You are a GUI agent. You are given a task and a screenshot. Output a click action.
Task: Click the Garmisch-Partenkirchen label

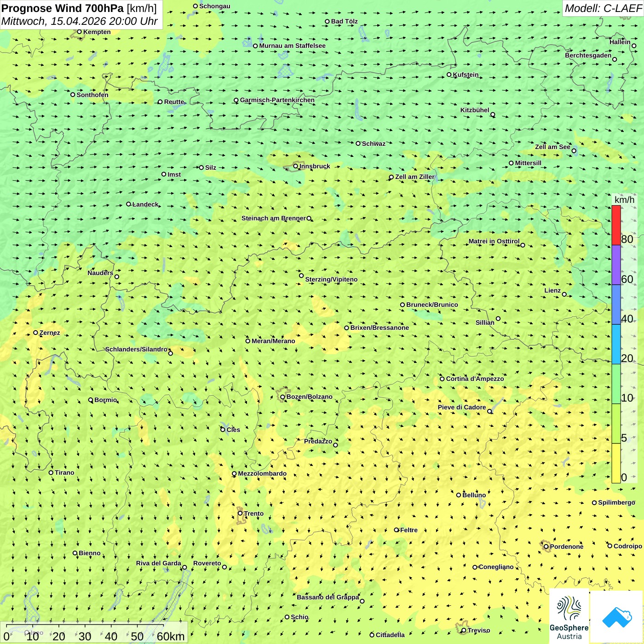277,100
